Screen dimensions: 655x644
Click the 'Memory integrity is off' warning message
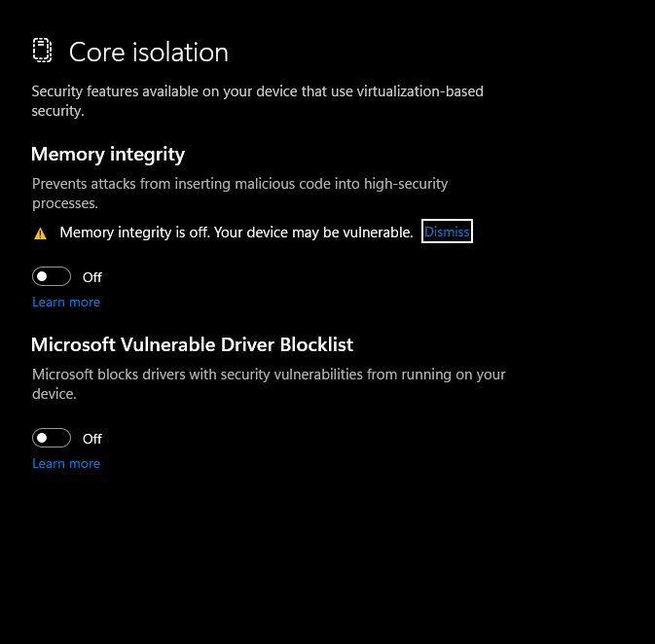pos(236,233)
